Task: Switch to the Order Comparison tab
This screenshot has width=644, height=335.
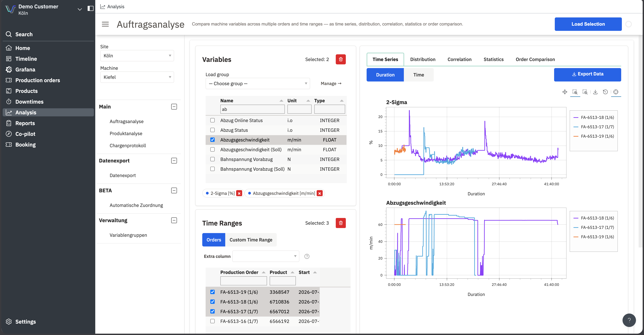Action: point(535,60)
